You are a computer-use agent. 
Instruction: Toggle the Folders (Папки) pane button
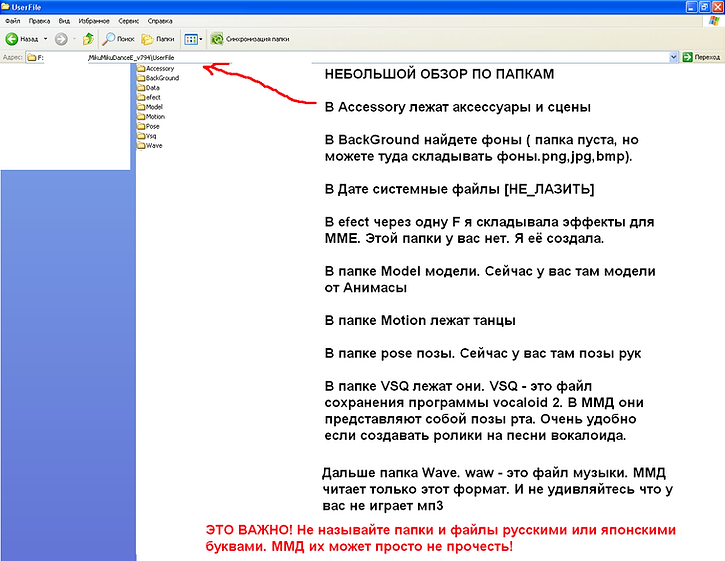(158, 39)
